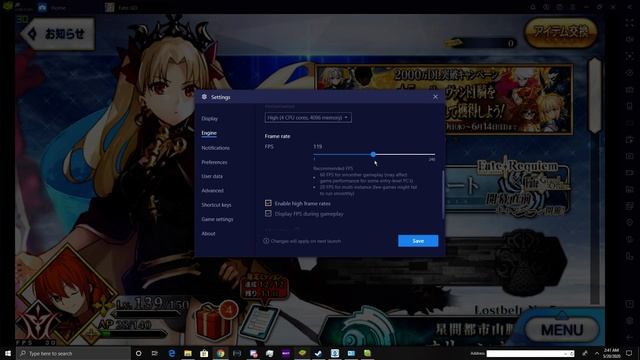This screenshot has height=360, width=640.
Task: Click the settings gear in BlueStacks sidebar
Action: click(x=629, y=321)
